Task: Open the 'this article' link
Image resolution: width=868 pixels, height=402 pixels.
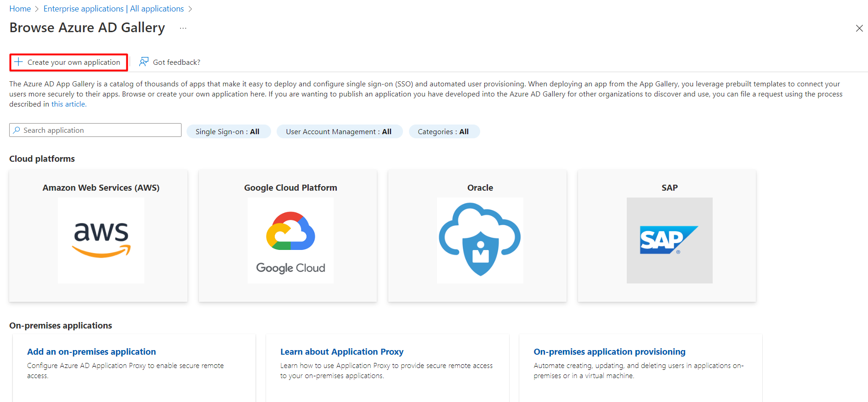Action: (69, 104)
